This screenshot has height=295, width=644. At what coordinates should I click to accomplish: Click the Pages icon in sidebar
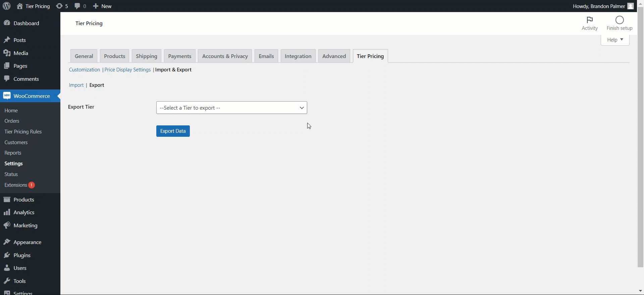pos(7,66)
